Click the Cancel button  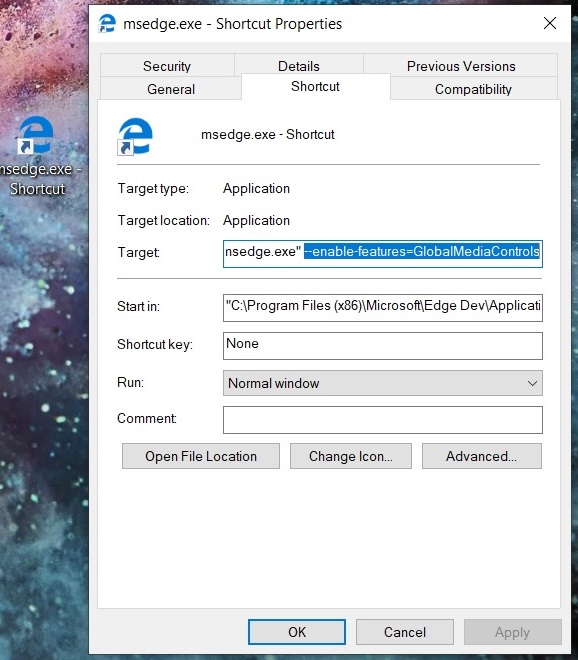[405, 632]
